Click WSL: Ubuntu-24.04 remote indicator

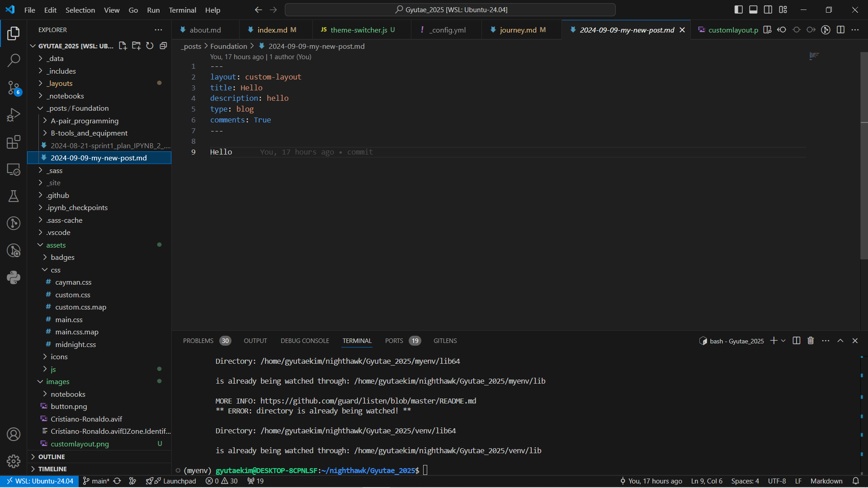[40, 481]
